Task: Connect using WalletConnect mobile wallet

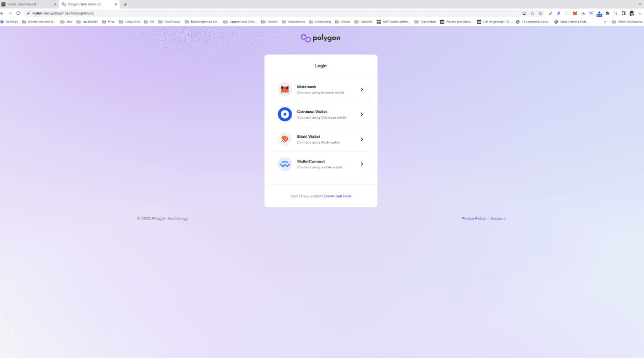Action: click(x=321, y=164)
